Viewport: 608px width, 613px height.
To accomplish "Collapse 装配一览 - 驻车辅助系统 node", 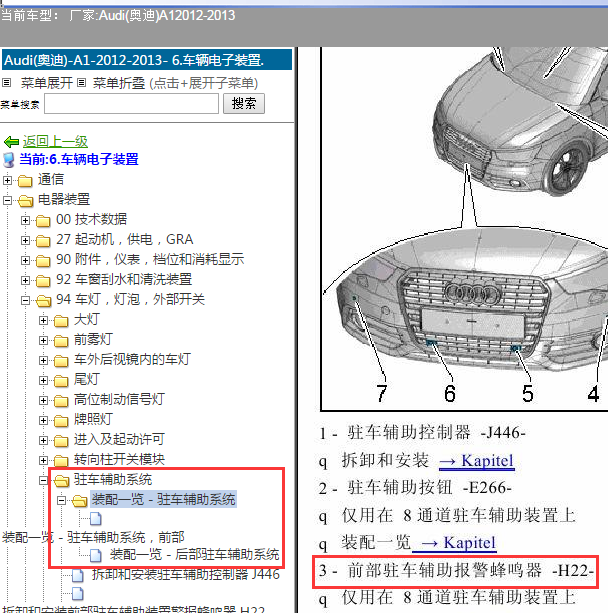I will (x=61, y=500).
